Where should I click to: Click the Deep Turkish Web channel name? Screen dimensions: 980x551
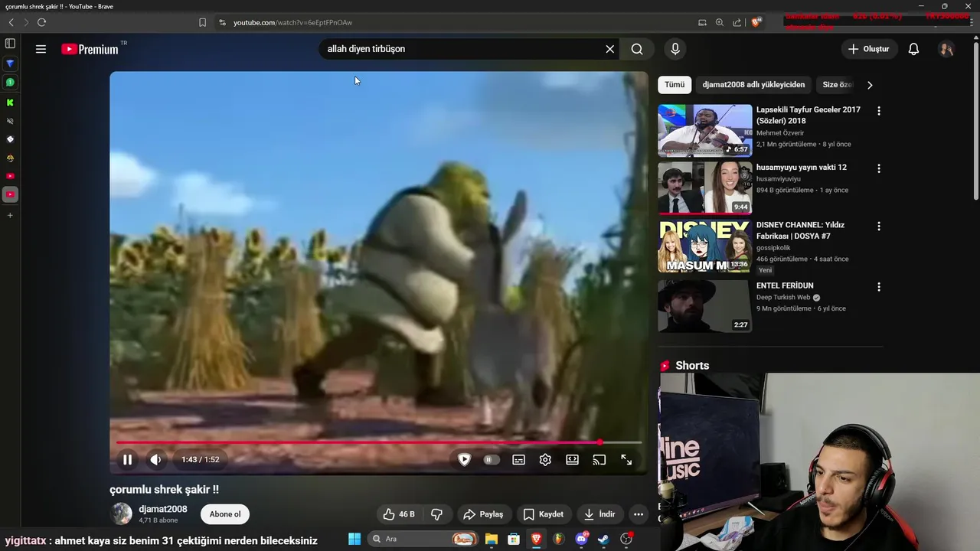pos(783,298)
